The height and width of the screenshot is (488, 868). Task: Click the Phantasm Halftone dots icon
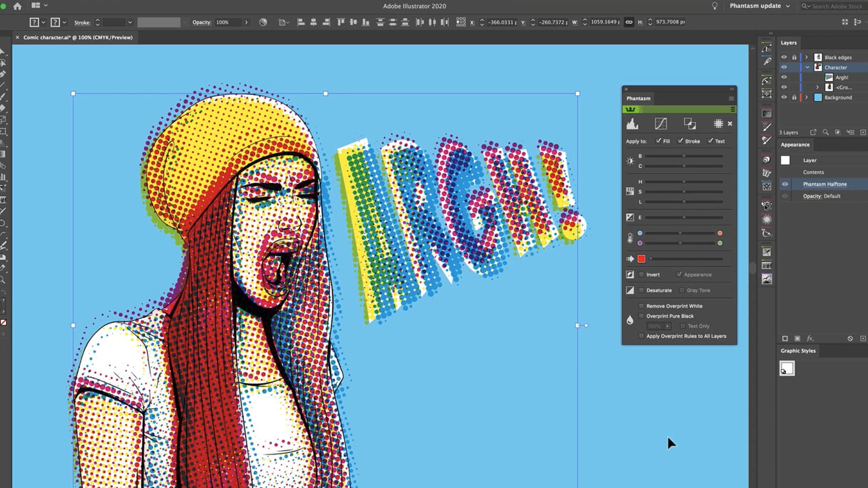click(x=718, y=124)
